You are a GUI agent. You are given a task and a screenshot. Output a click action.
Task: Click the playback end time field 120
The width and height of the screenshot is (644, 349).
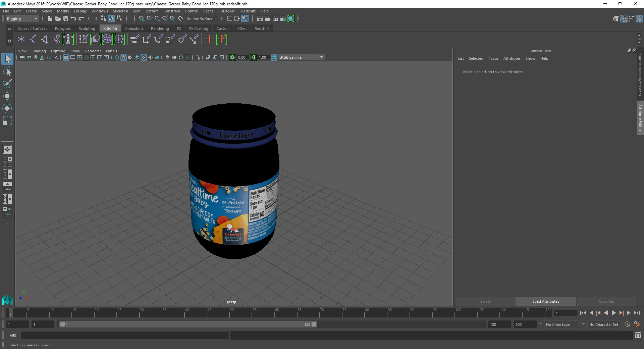pyautogui.click(x=499, y=325)
